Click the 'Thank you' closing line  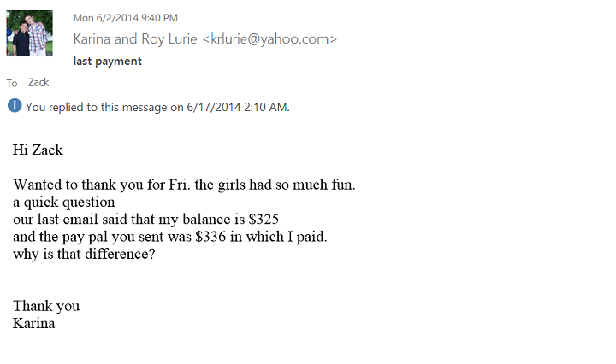[46, 306]
